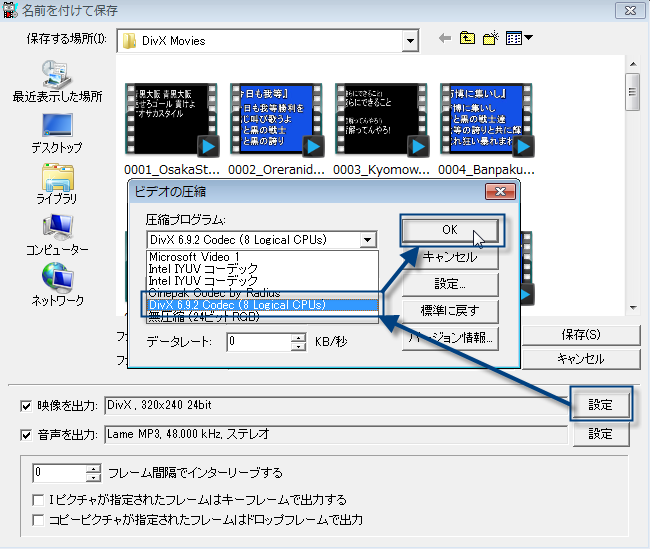Open Recent Places (最近表示した場所) shortcut
This screenshot has width=650, height=549.
point(56,81)
